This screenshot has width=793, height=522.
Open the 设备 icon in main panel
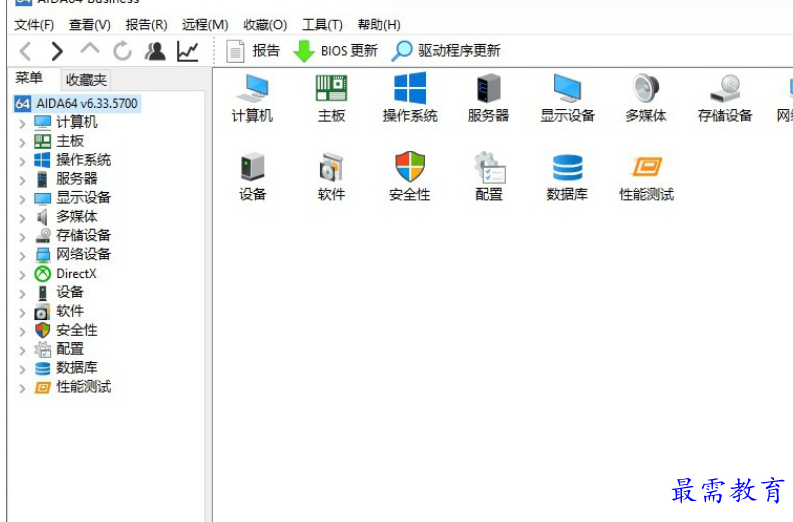[x=252, y=177]
